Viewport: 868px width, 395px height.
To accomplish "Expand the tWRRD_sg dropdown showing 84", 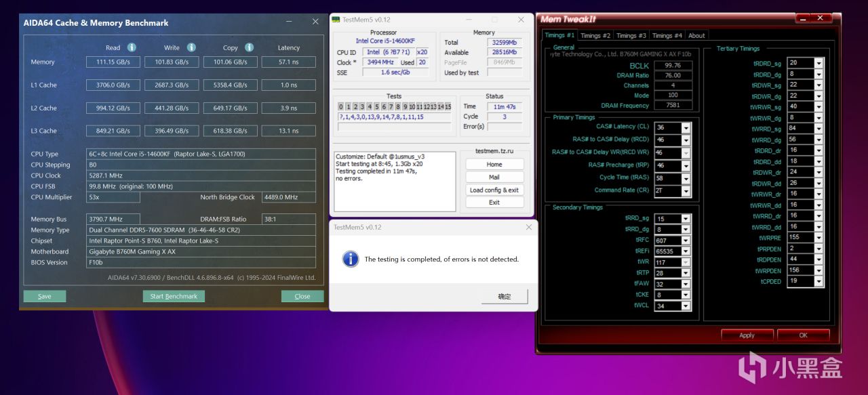I will tap(818, 129).
